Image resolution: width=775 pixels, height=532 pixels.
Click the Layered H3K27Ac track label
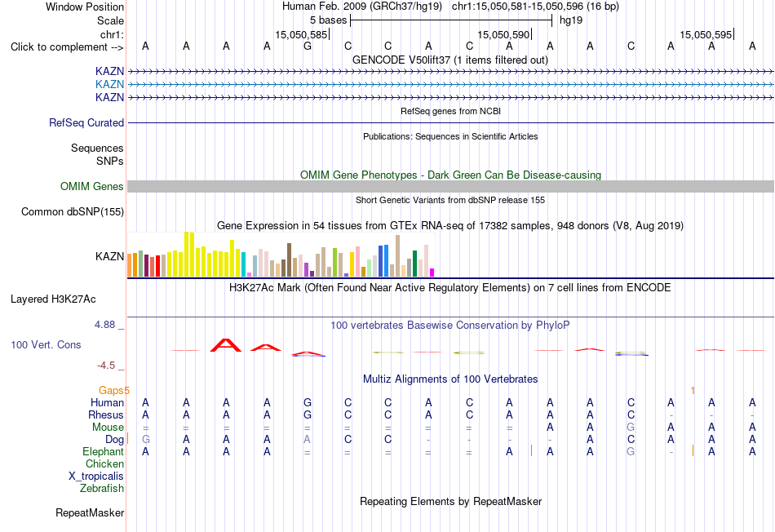53,299
